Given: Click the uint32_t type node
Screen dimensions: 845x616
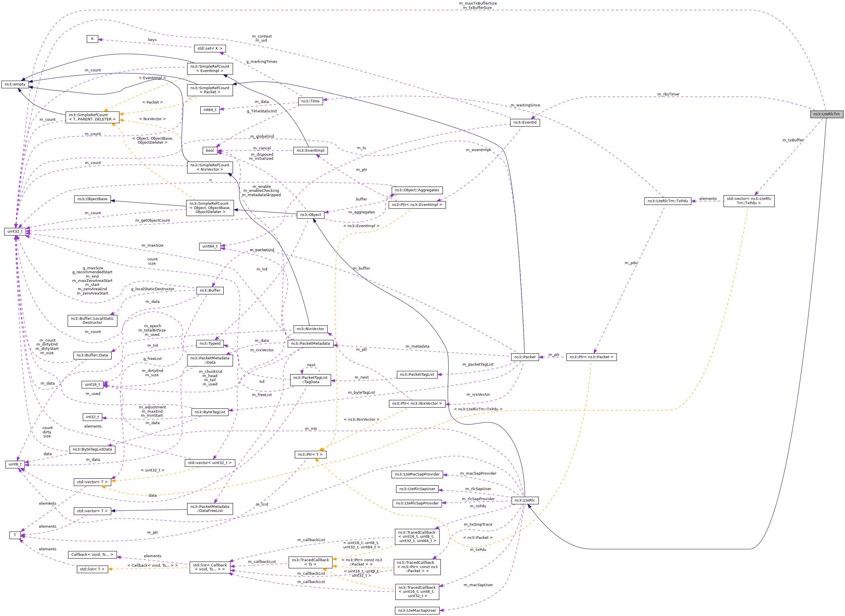Looking at the screenshot, I should pos(15,231).
